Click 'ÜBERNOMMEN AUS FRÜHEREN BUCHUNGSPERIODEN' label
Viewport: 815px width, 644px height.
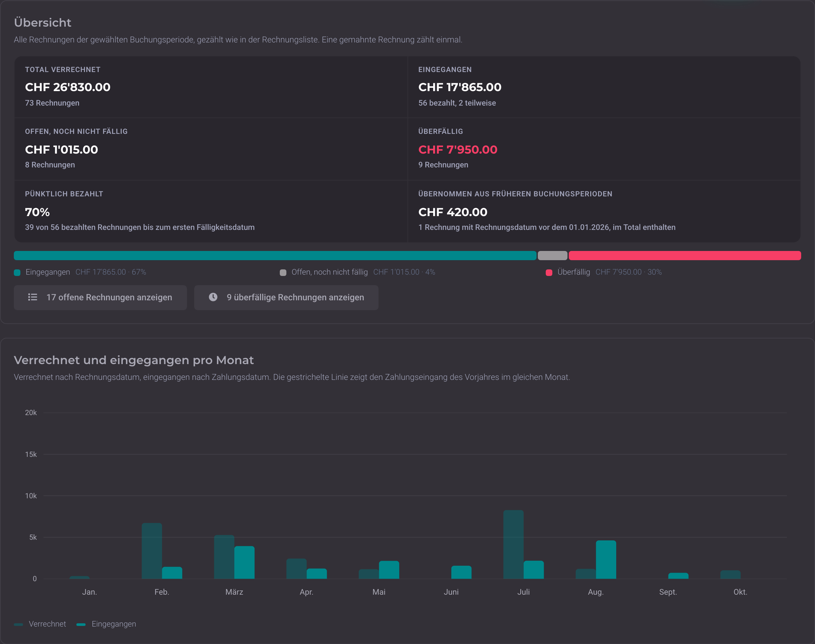coord(515,194)
